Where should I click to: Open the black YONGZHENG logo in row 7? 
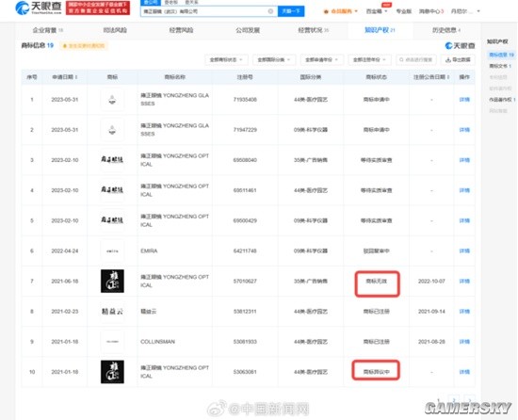coord(112,281)
